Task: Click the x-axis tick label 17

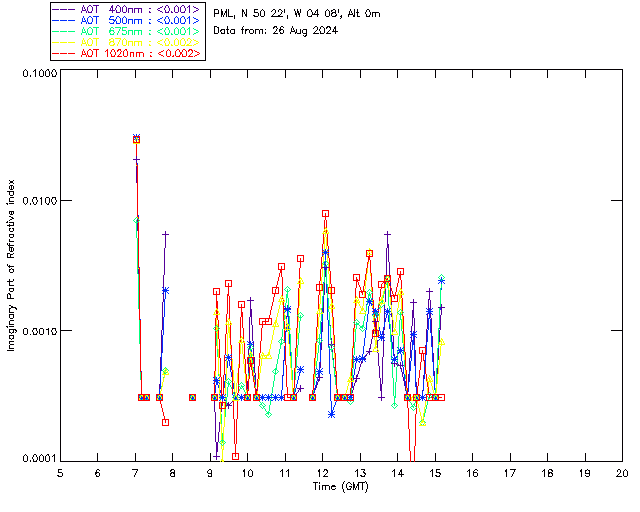Action: (510, 473)
